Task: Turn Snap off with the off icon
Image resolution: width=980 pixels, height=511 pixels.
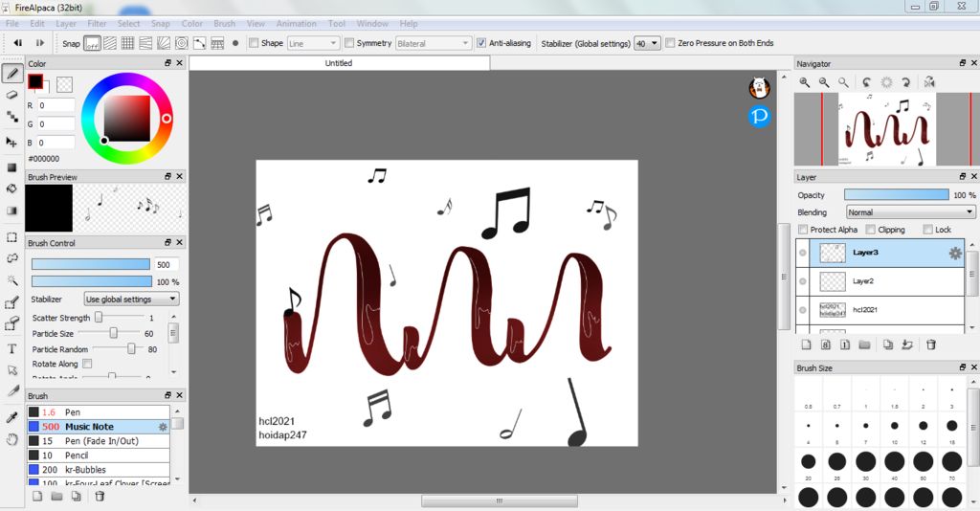Action: [x=92, y=44]
